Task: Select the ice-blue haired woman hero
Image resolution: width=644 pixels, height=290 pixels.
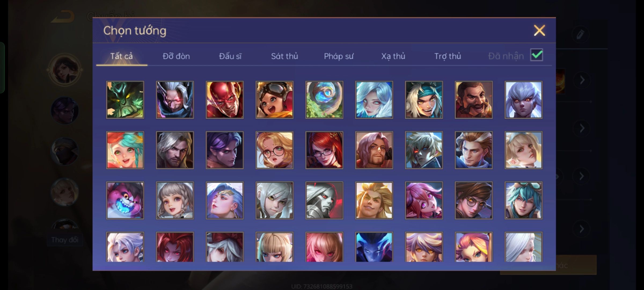Action: click(x=374, y=100)
